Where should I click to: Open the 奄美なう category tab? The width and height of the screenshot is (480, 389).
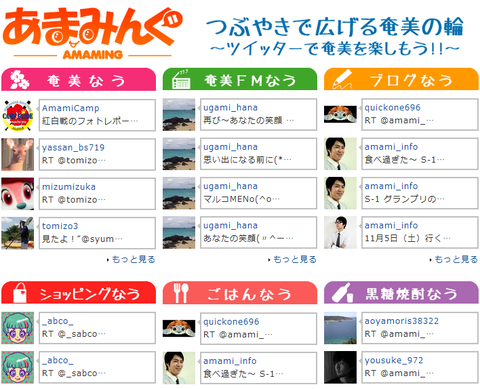click(x=79, y=80)
